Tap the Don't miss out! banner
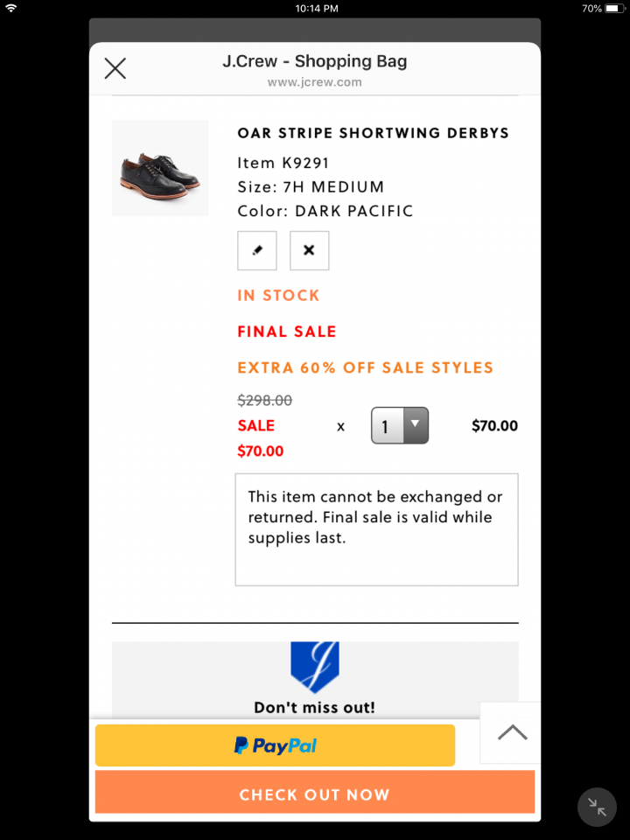 point(314,707)
